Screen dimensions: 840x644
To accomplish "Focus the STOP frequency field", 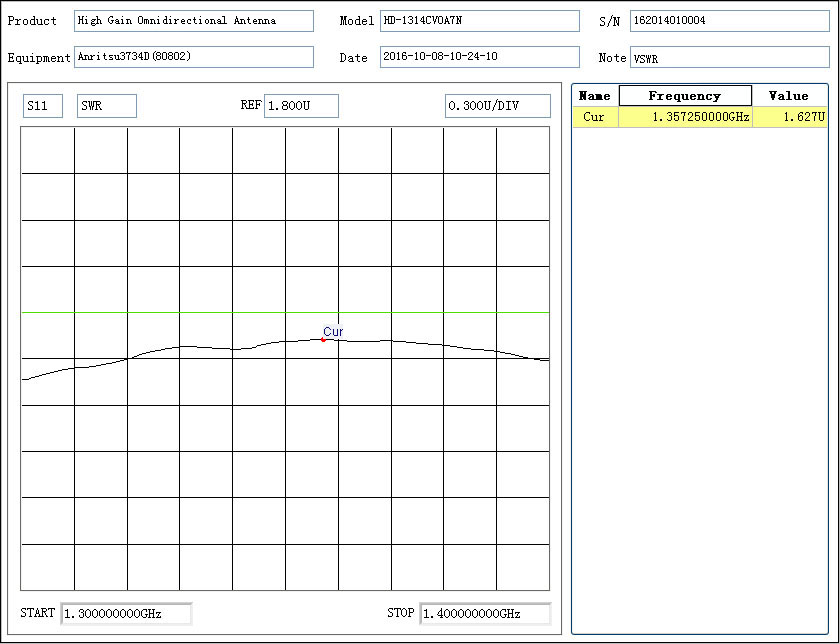I will (485, 613).
